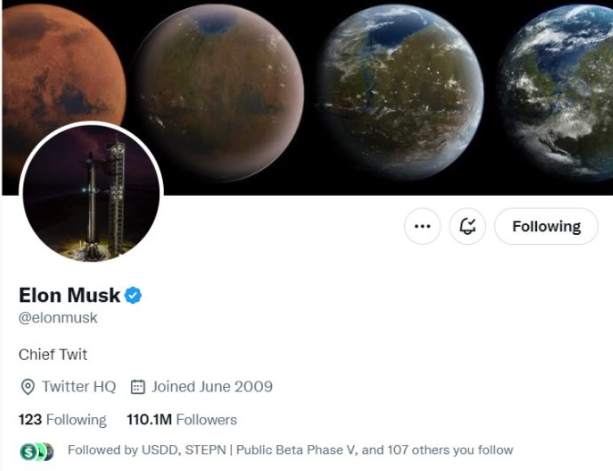613x471 pixels.
Task: Click the Elon Musk display name
Action: [x=69, y=295]
